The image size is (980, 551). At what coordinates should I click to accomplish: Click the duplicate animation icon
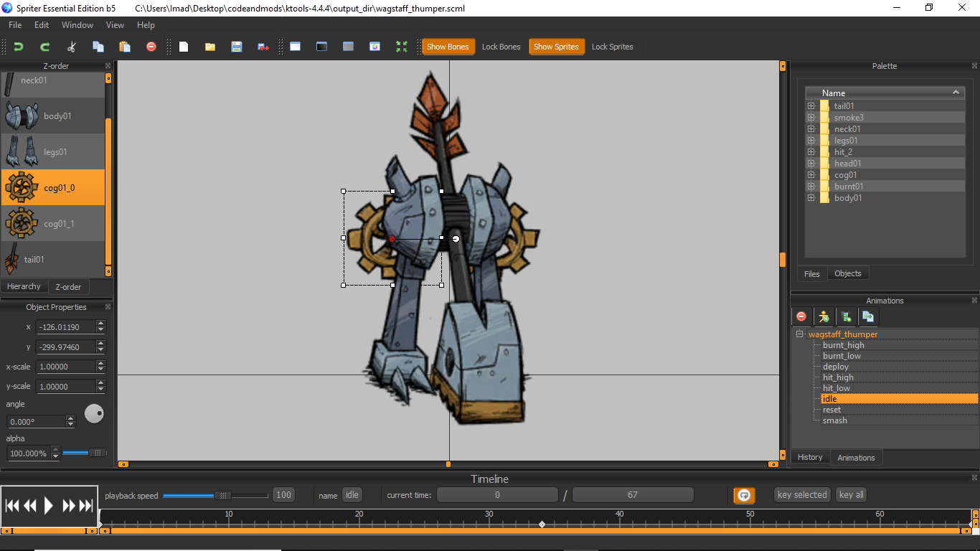click(x=868, y=316)
